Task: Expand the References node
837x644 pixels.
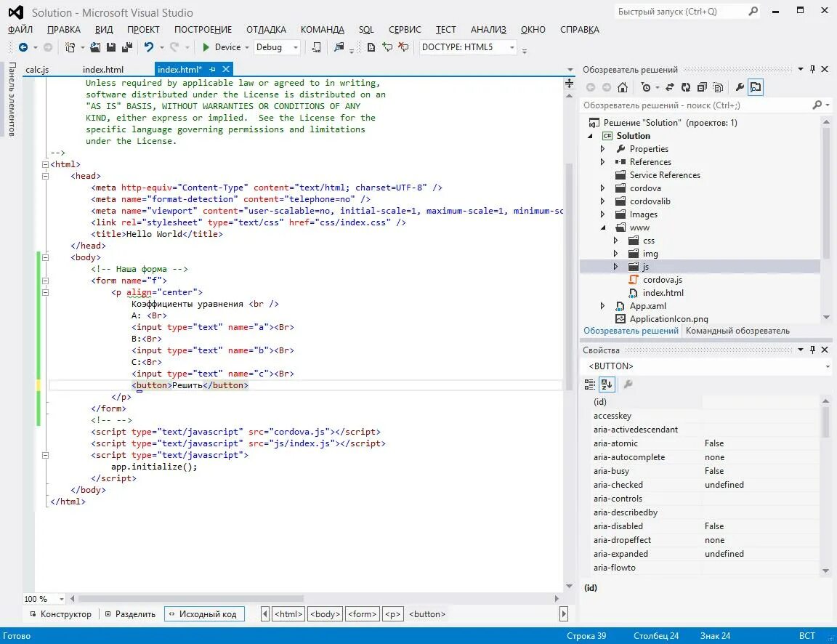Action: [602, 162]
